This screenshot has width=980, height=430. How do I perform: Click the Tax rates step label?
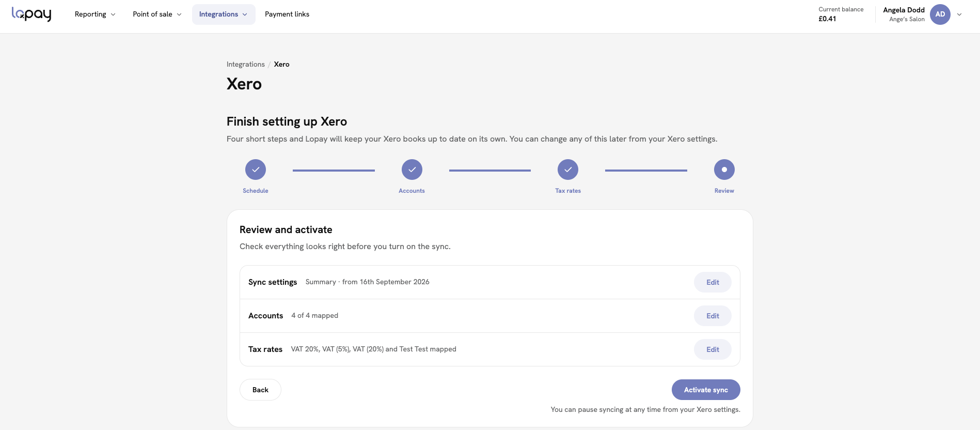tap(568, 191)
